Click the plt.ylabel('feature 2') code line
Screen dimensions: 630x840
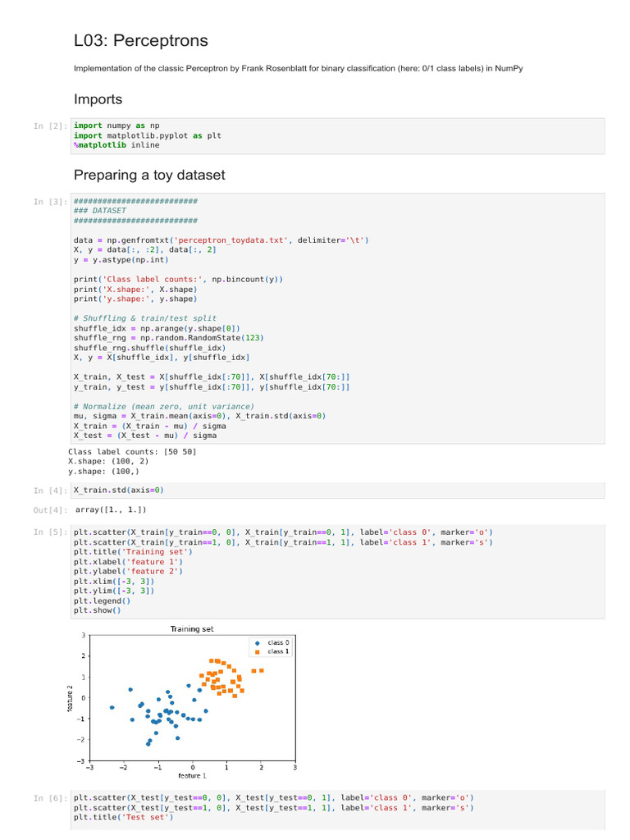point(129,572)
